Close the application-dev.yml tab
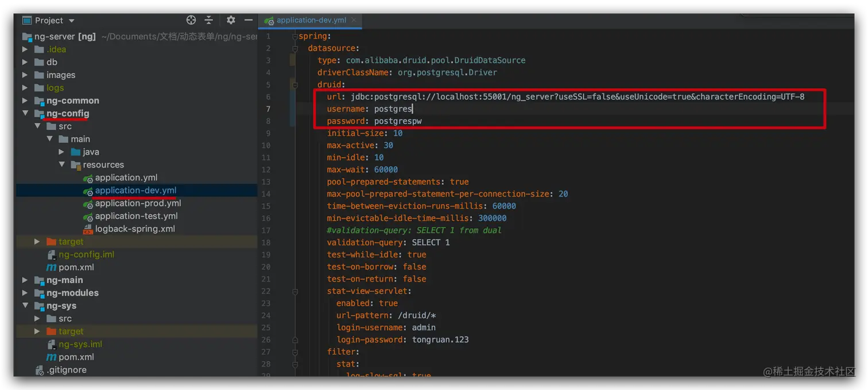This screenshot has height=390, width=868. [354, 20]
